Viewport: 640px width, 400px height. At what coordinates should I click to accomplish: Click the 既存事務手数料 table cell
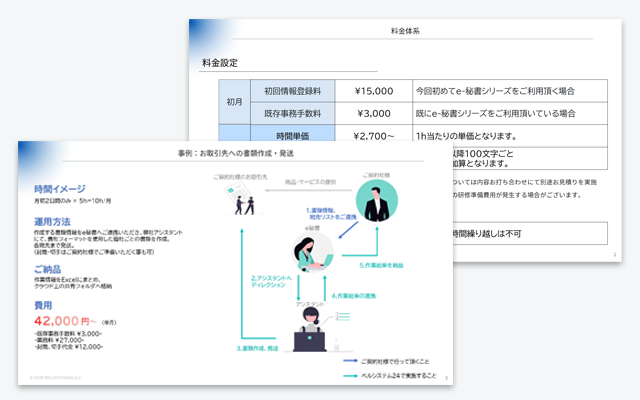coord(292,114)
